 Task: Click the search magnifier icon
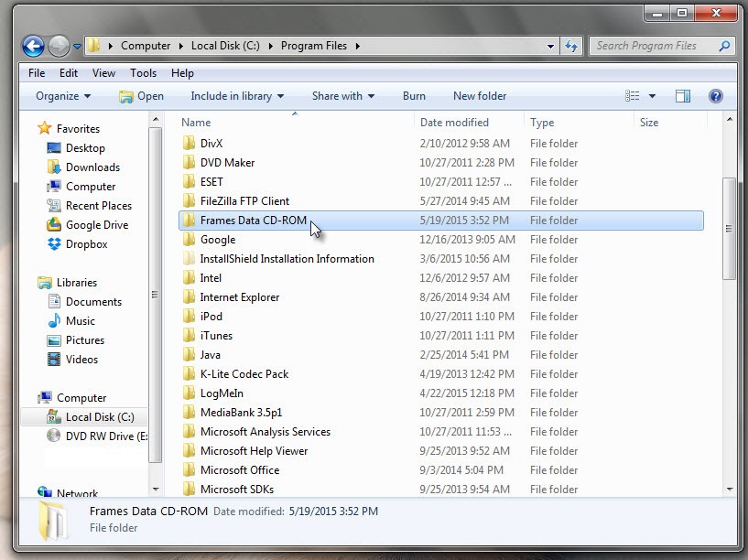point(724,46)
